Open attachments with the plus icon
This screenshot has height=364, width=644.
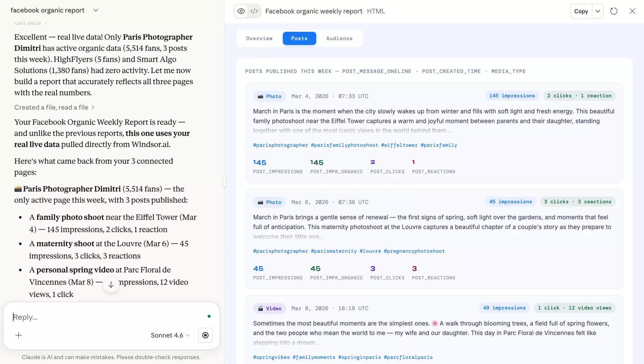19,335
